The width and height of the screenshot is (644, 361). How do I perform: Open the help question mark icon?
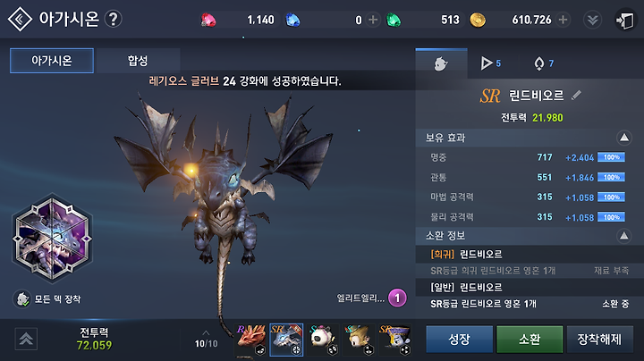[x=113, y=19]
